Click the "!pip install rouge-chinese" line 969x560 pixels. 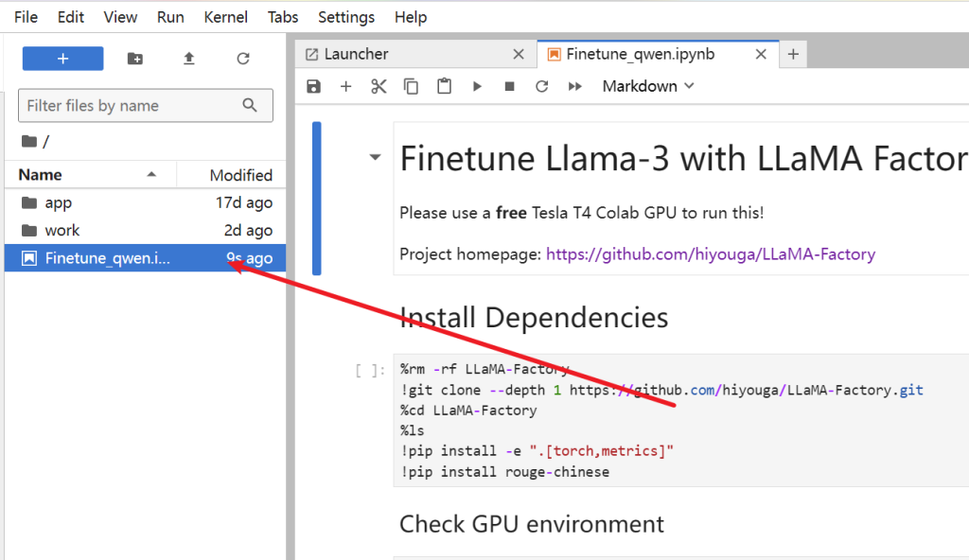pyautogui.click(x=505, y=472)
